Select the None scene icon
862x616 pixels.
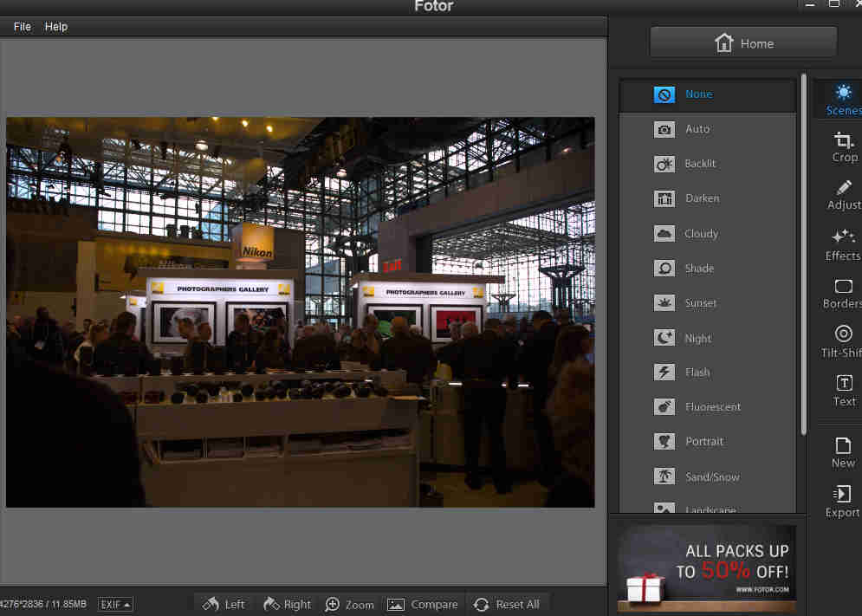click(x=664, y=94)
